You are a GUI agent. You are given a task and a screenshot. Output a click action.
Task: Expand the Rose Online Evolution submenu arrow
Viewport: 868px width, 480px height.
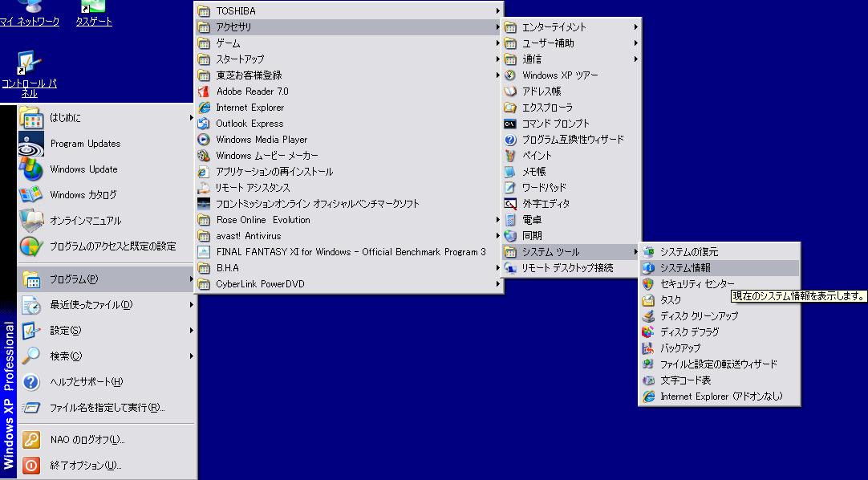(497, 220)
